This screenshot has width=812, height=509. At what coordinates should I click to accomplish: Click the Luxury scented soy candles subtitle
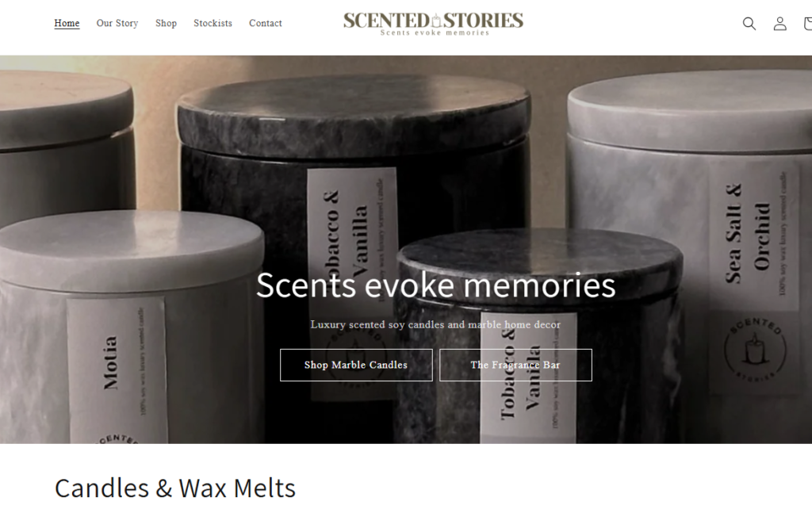click(x=435, y=324)
